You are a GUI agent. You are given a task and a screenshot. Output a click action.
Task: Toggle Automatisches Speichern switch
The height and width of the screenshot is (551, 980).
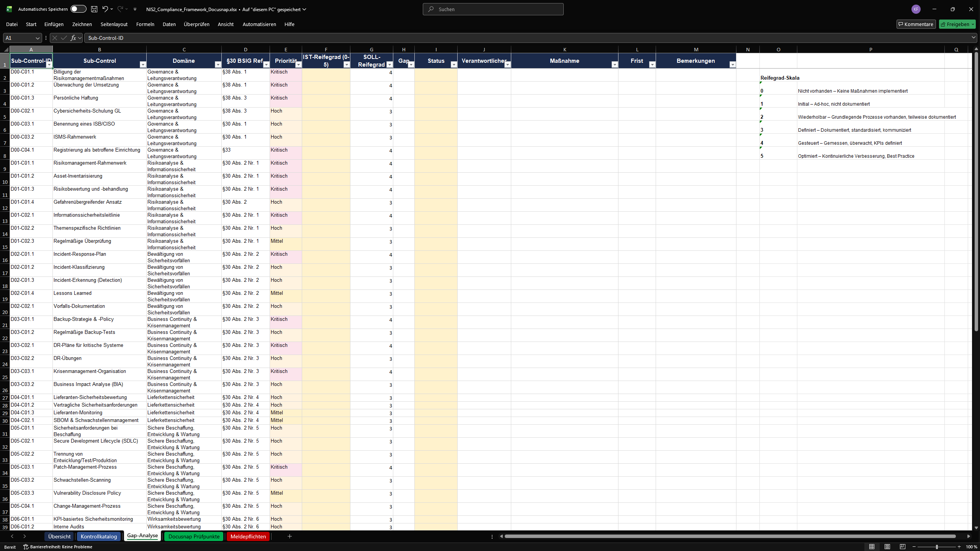78,9
